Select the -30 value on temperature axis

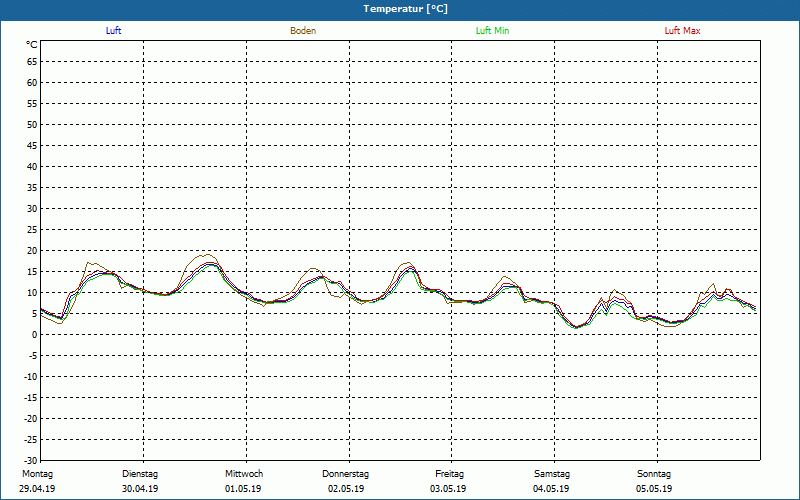(x=30, y=460)
